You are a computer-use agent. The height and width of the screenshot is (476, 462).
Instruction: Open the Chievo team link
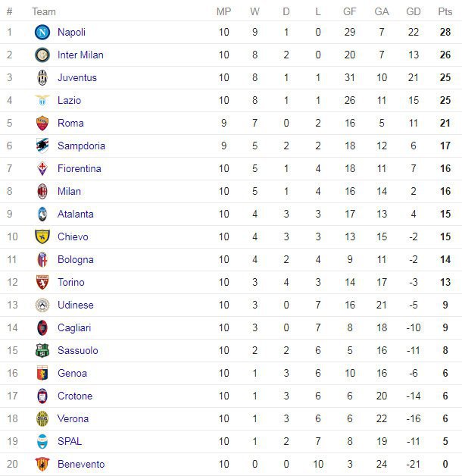[x=73, y=236]
